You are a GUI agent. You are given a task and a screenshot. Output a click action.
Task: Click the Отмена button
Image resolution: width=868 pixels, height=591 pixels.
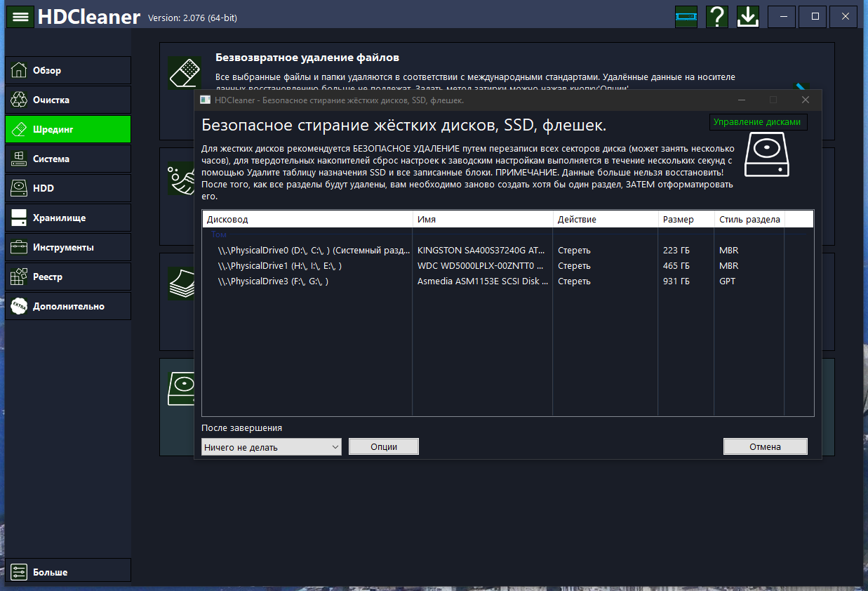click(765, 446)
